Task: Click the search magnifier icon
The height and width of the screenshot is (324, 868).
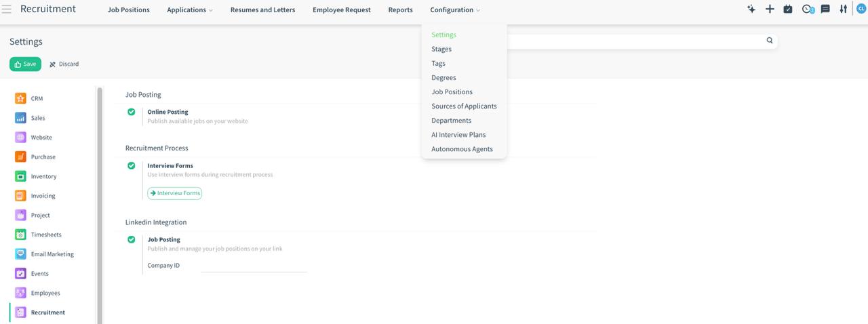Action: pyautogui.click(x=770, y=41)
